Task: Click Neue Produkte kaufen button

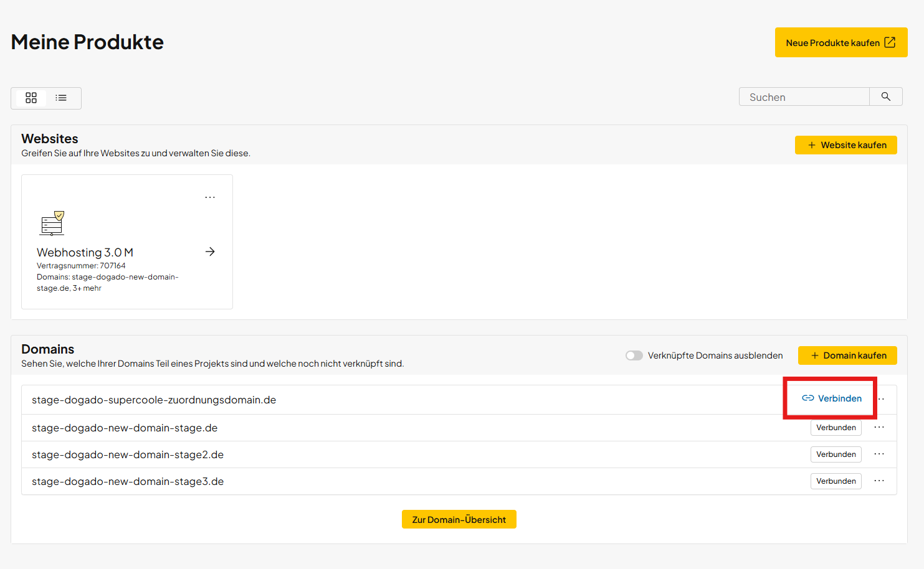Action: 841,42
